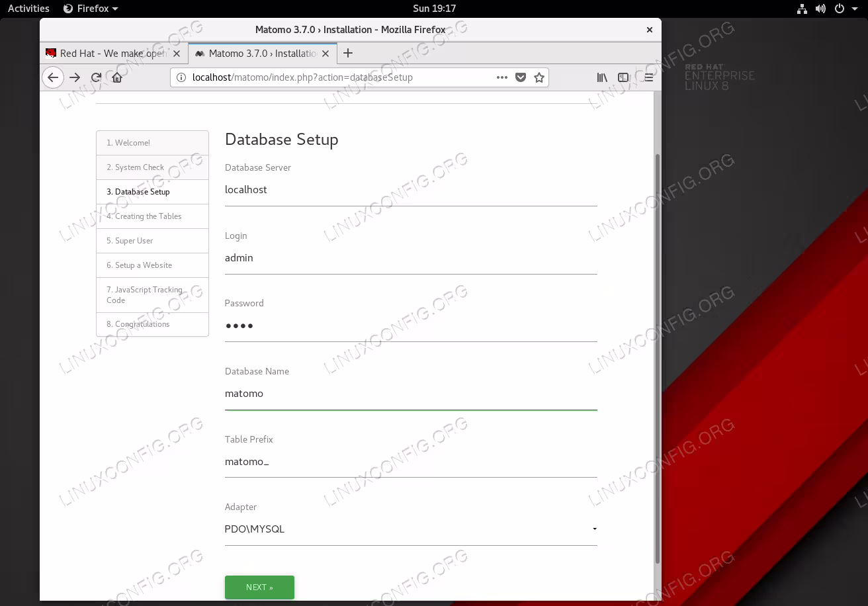Open power menu icon in top bar
Image resolution: width=868 pixels, height=606 pixels.
839,9
